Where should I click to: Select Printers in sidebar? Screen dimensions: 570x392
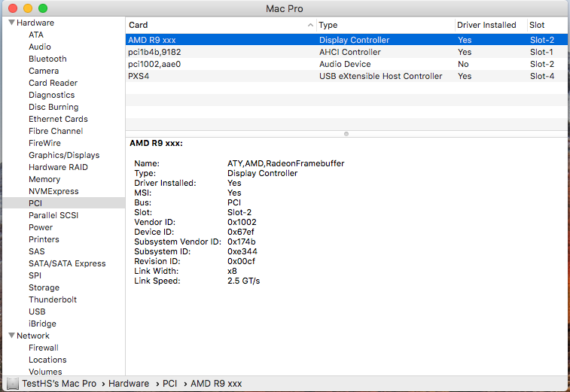(x=44, y=239)
